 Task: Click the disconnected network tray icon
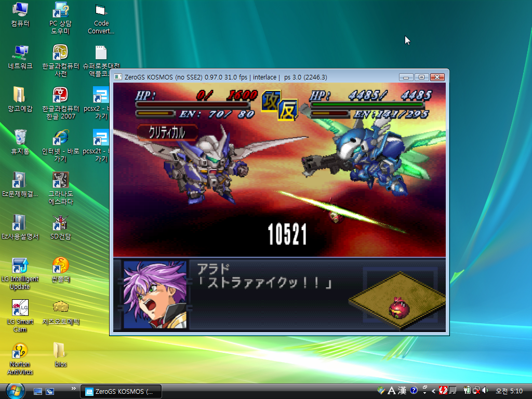(476, 391)
